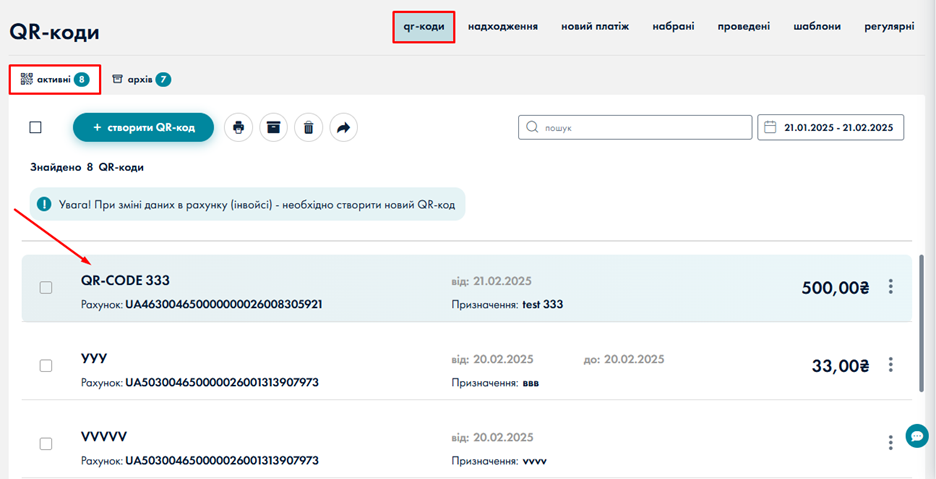The height and width of the screenshot is (479, 936).
Task: Open the QR-CODE 333 entry title
Action: (x=125, y=280)
